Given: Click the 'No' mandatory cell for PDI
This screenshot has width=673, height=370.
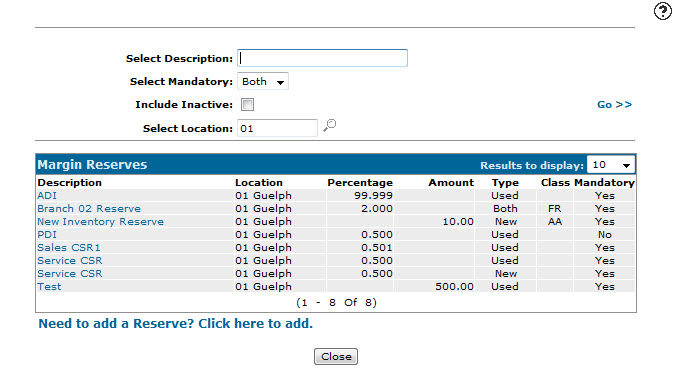Looking at the screenshot, I should click(604, 235).
